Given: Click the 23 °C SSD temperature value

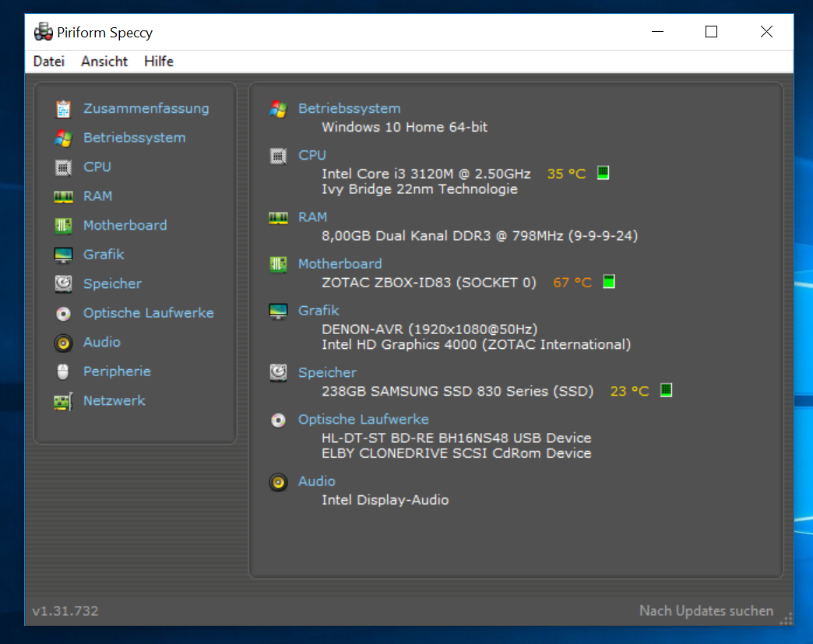Looking at the screenshot, I should pyautogui.click(x=629, y=391).
